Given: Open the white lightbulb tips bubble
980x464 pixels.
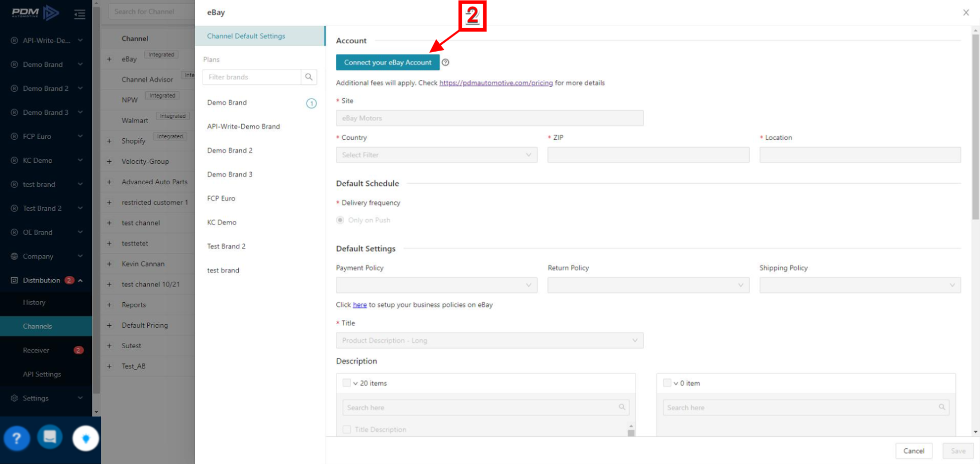Looking at the screenshot, I should pos(86,438).
